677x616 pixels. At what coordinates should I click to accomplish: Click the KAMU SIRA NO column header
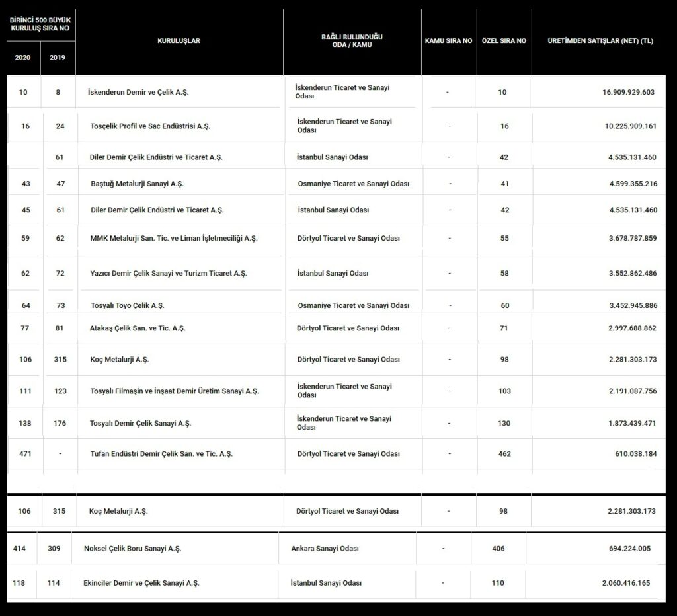(x=448, y=41)
